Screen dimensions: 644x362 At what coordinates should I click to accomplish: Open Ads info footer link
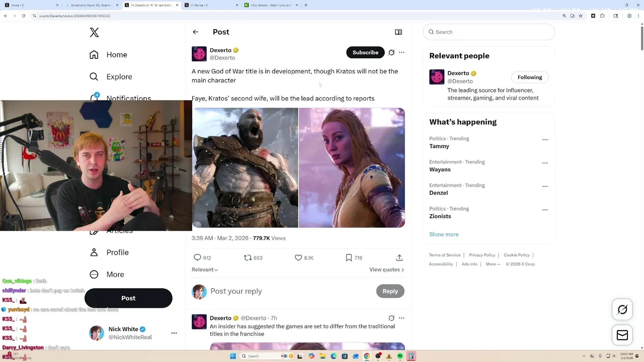469,264
